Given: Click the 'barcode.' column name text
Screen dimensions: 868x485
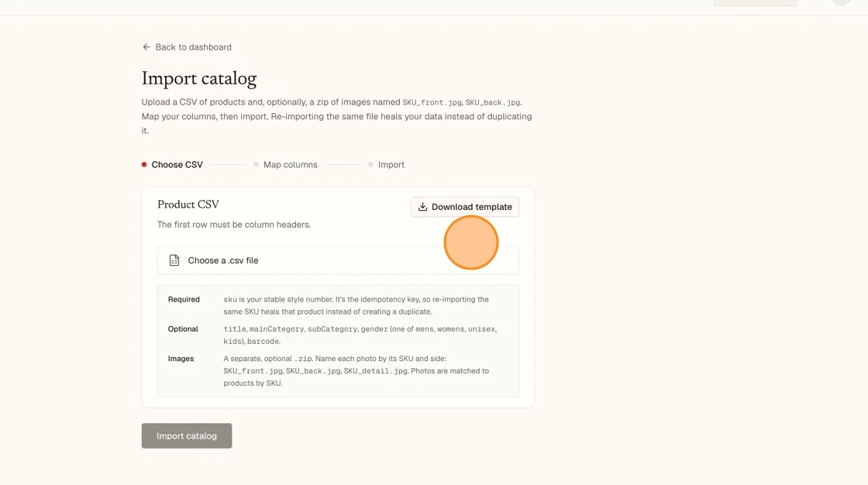Looking at the screenshot, I should point(264,341).
